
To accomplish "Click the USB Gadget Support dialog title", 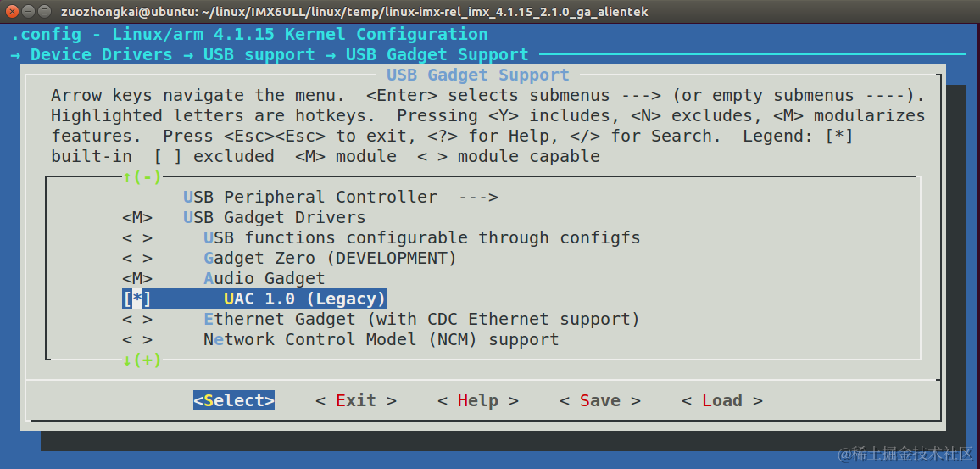I will click(477, 75).
